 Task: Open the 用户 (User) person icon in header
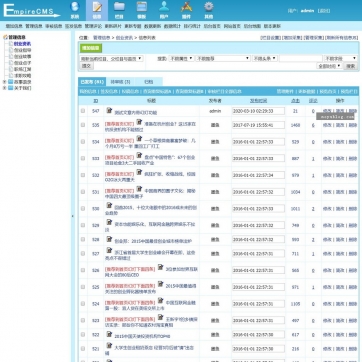(164, 10)
